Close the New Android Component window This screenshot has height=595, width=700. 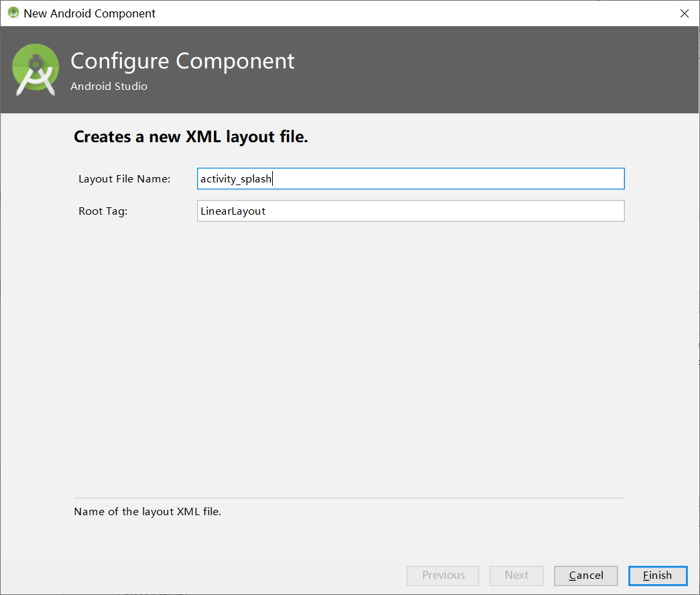(x=685, y=13)
